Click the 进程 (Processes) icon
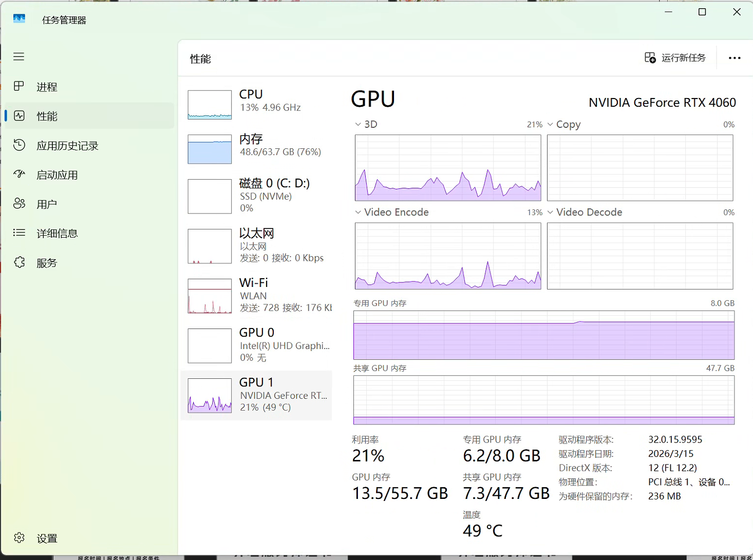This screenshot has width=753, height=560. pyautogui.click(x=19, y=86)
